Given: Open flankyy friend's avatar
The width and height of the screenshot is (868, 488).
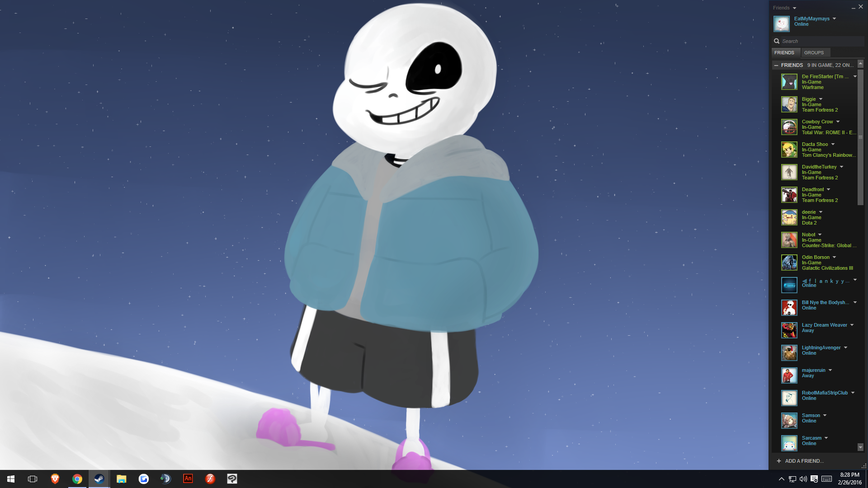Looking at the screenshot, I should tap(789, 285).
